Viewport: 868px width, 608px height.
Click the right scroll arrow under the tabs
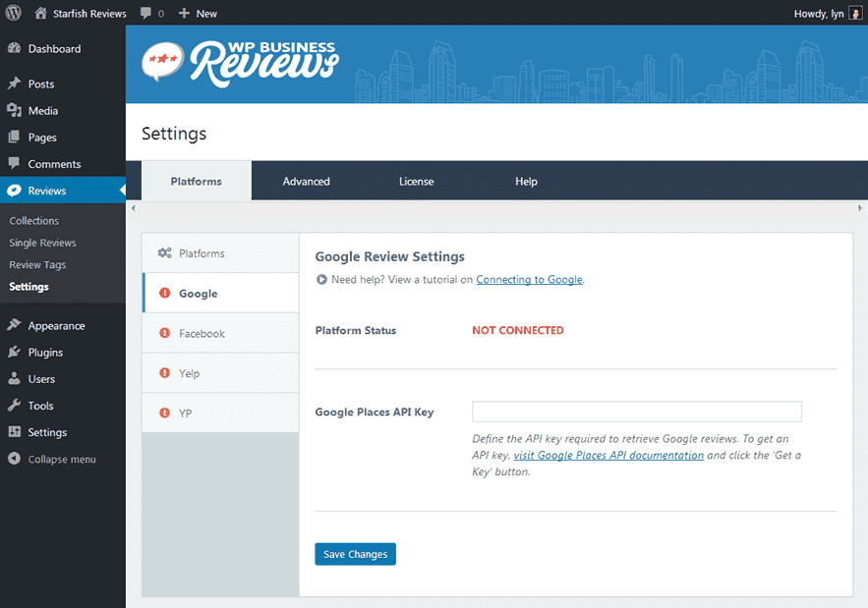[860, 208]
